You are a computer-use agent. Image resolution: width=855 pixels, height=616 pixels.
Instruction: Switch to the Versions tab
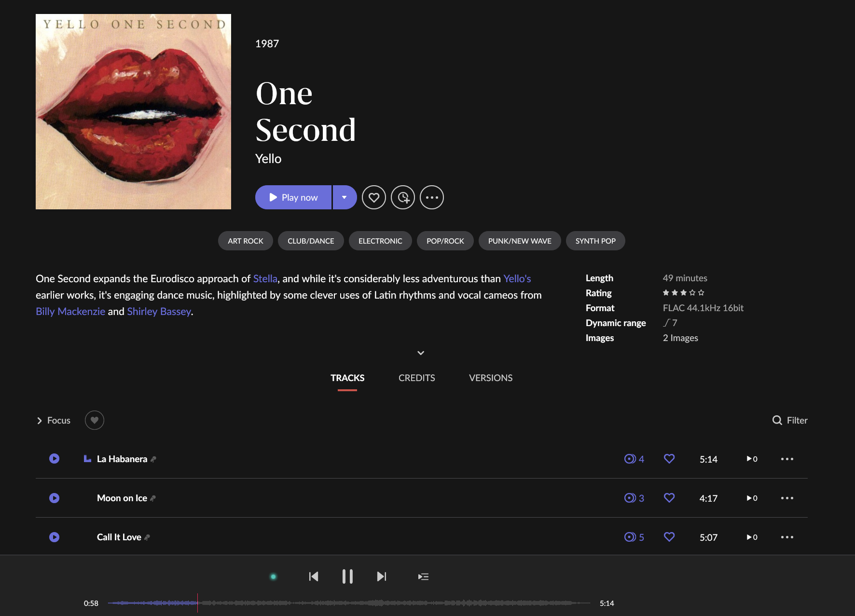click(490, 378)
